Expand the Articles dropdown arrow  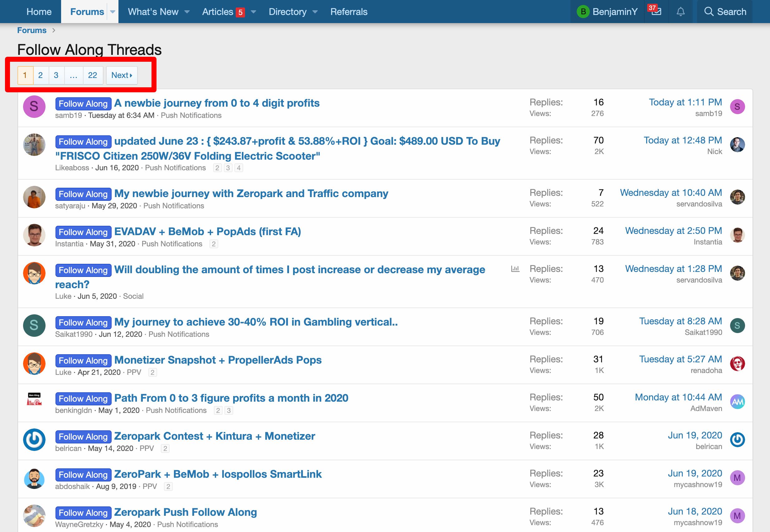coord(253,12)
